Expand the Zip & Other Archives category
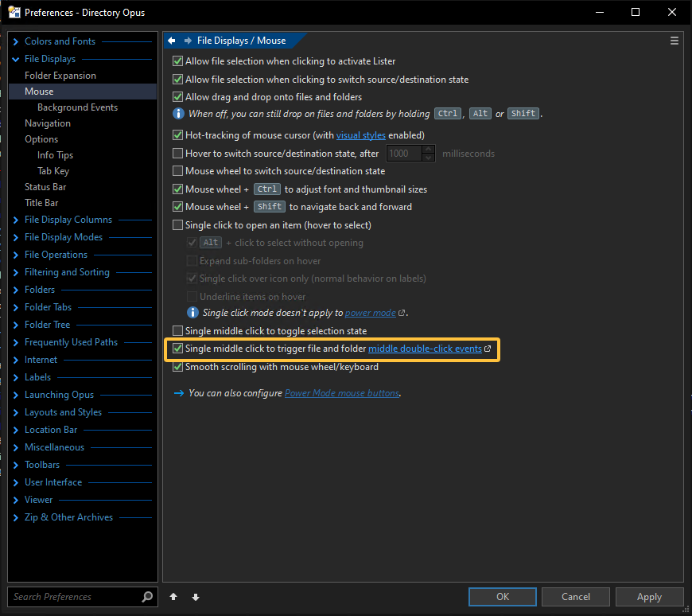Screen dimensions: 692x616 16,517
